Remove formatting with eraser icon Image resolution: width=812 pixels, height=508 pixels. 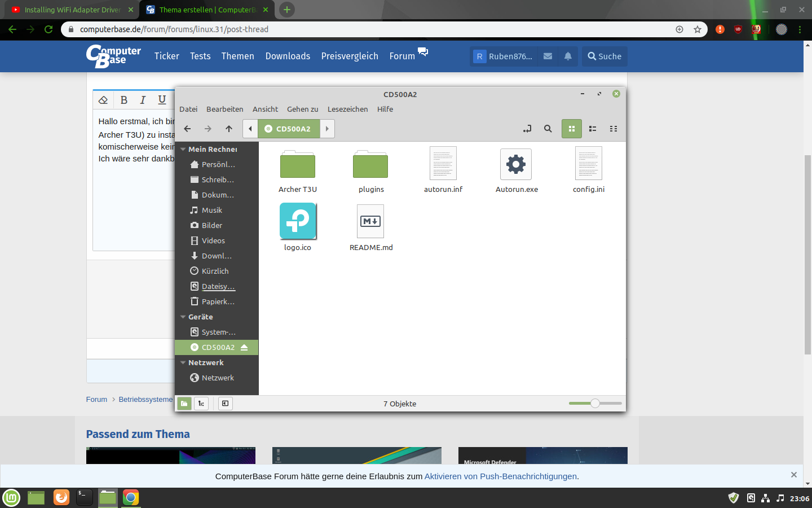tap(103, 100)
